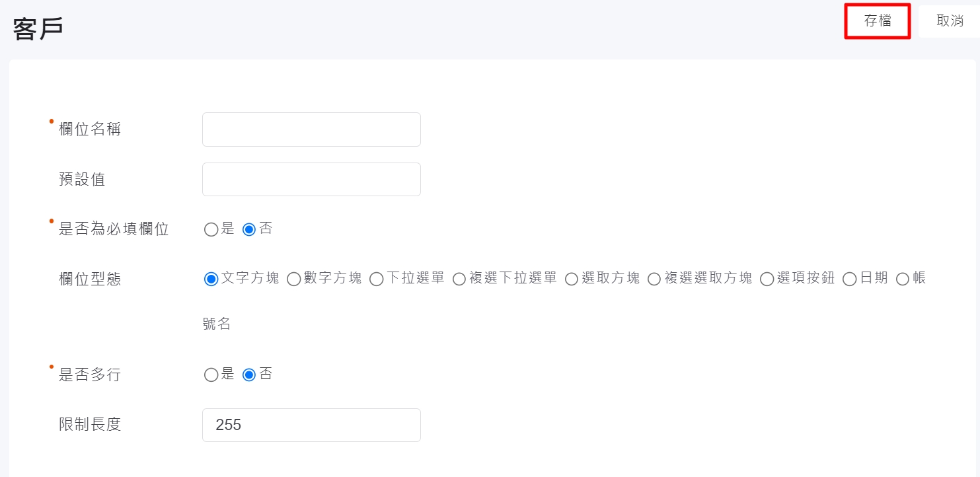The width and height of the screenshot is (980, 477).
Task: Select 否 for 是否為必填欄位
Action: click(249, 230)
